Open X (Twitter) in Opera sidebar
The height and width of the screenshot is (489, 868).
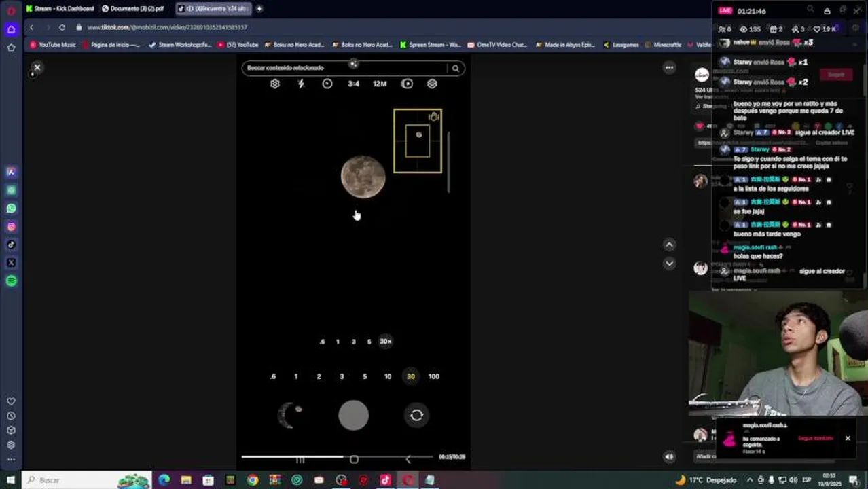tap(11, 263)
